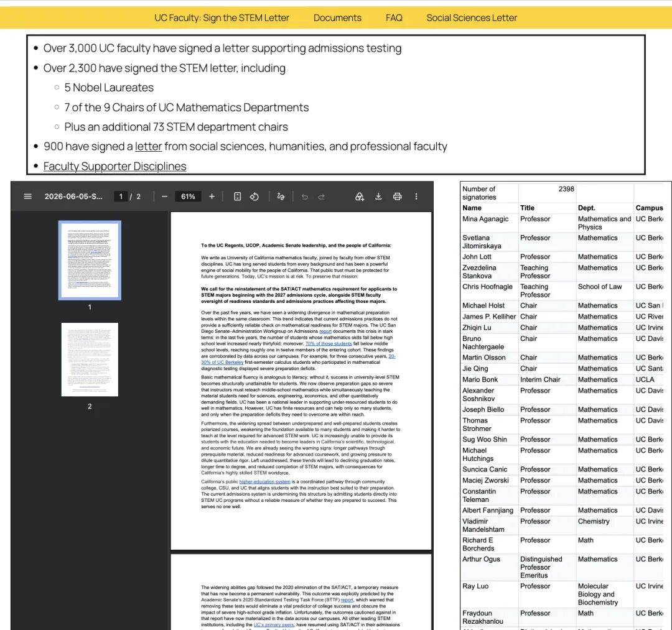Select the draw annotation tool

pos(281,197)
